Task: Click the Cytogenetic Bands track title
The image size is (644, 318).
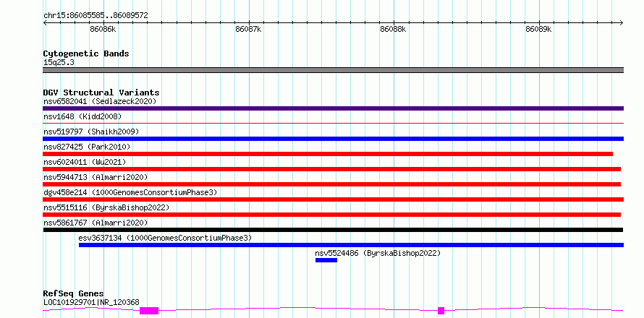Action: pos(86,53)
